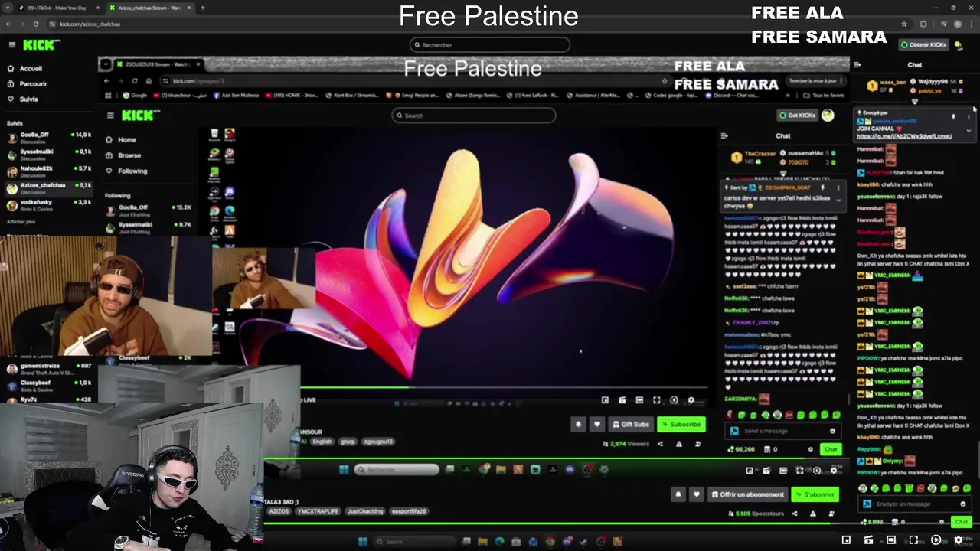Select vodkafunky in outer Suivis list
Screen dimensions: 980x551
click(x=47, y=204)
